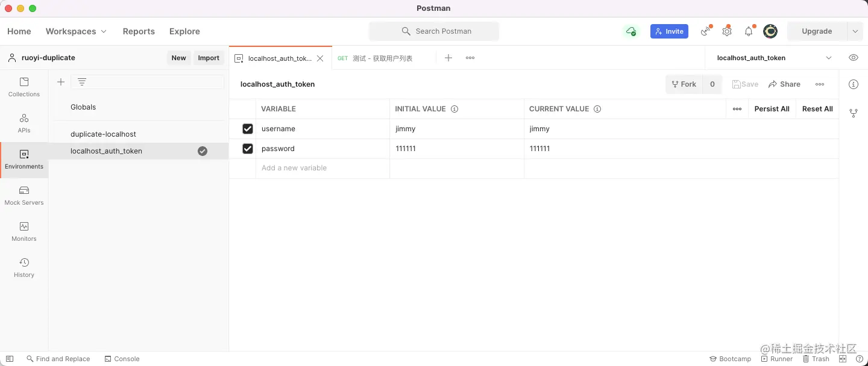This screenshot has height=366, width=868.
Task: Click the New button
Action: click(x=178, y=58)
